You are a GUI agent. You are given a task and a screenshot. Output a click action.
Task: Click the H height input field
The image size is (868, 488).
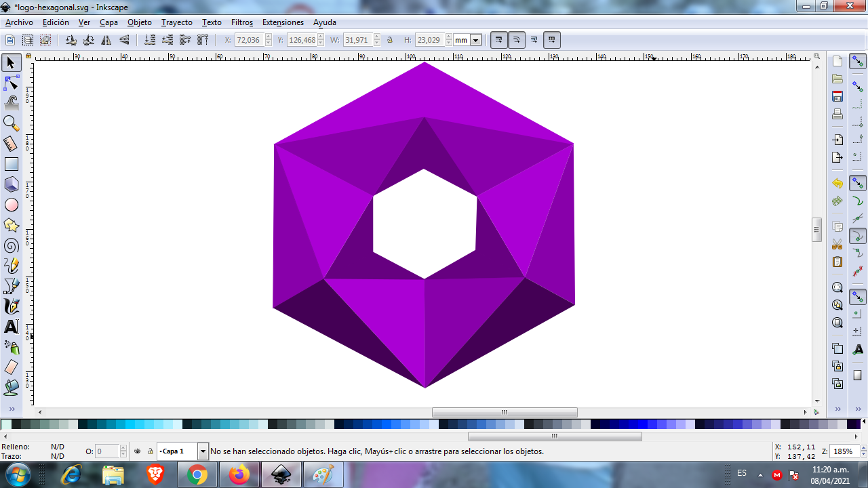[x=430, y=40]
